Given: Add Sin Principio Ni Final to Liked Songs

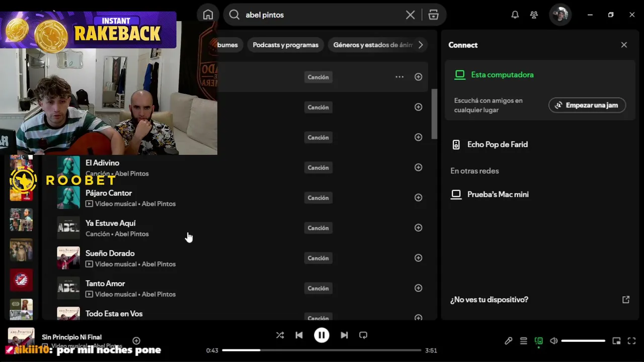Looking at the screenshot, I should (136, 341).
